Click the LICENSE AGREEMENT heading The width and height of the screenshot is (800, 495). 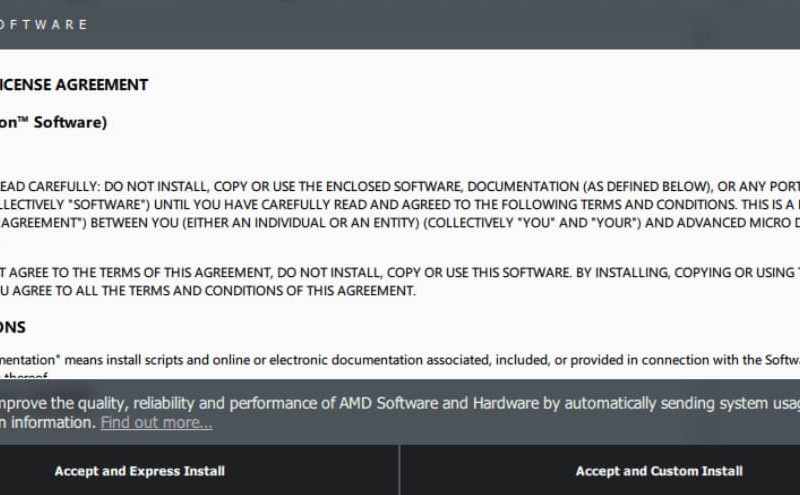tap(74, 85)
